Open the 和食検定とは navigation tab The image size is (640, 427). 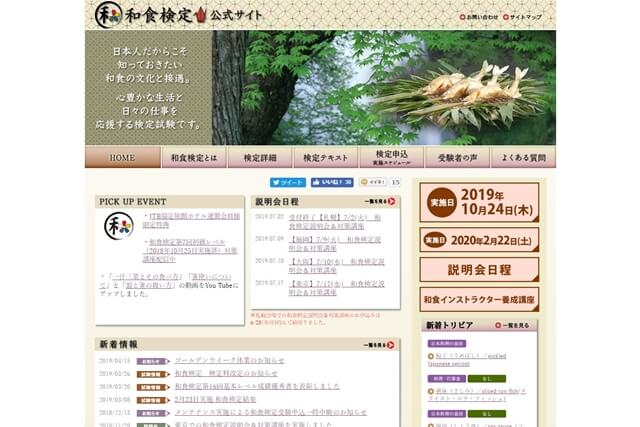(x=194, y=157)
